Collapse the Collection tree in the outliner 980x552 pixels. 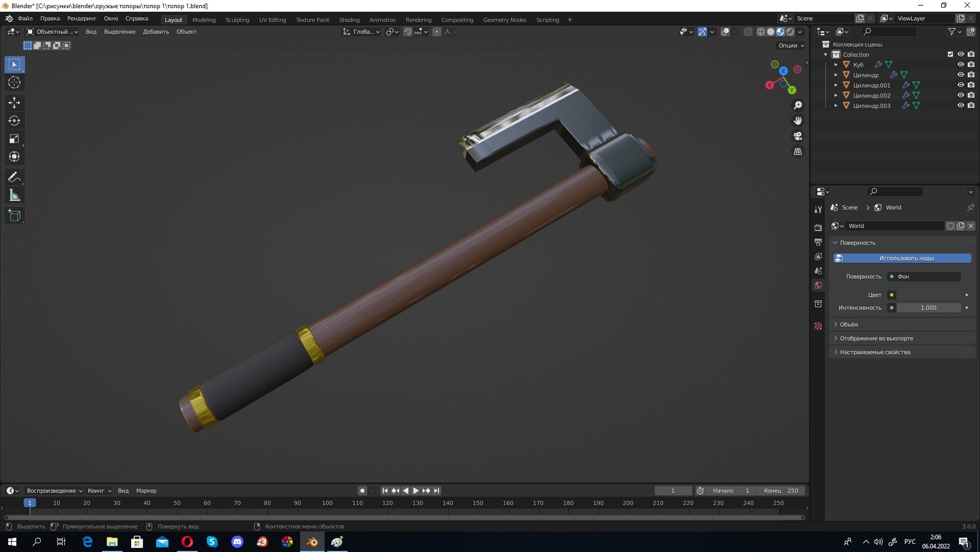(825, 54)
